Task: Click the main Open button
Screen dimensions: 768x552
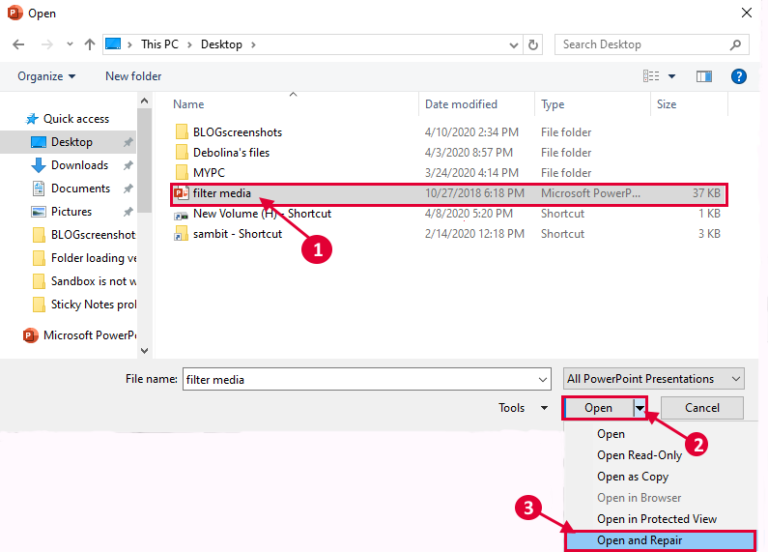Action: (x=598, y=408)
